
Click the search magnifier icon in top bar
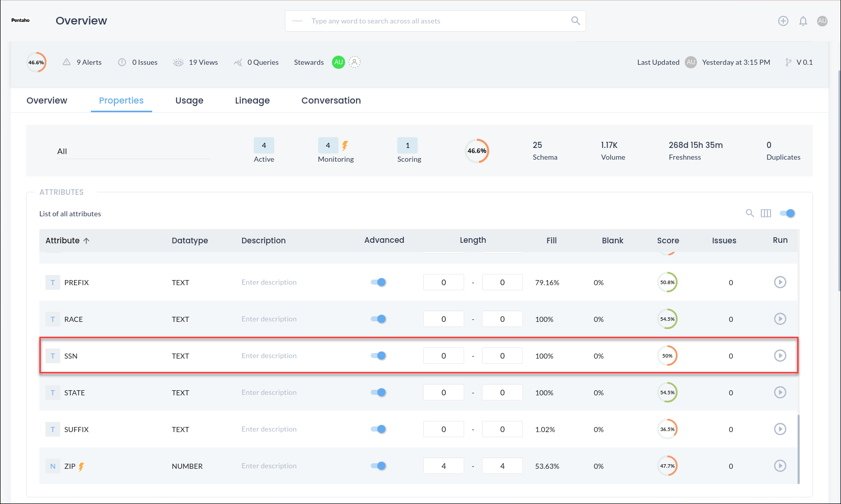point(575,21)
